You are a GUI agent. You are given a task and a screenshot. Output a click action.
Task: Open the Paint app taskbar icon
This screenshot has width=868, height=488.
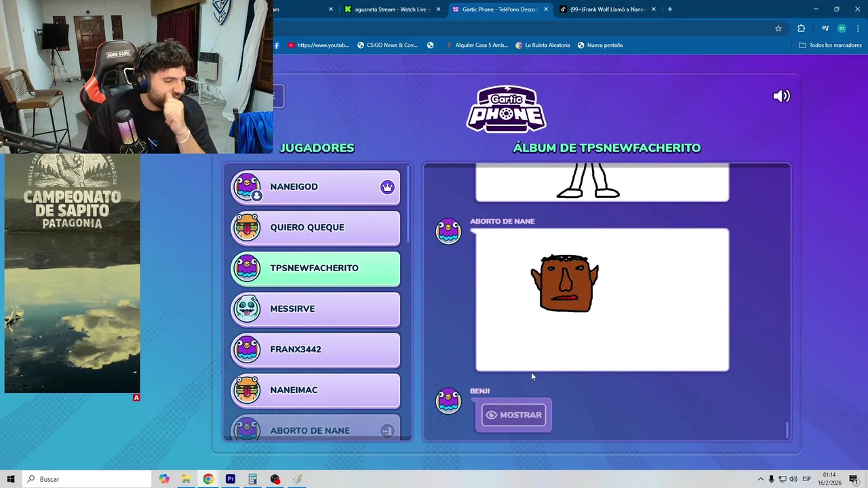tap(297, 479)
